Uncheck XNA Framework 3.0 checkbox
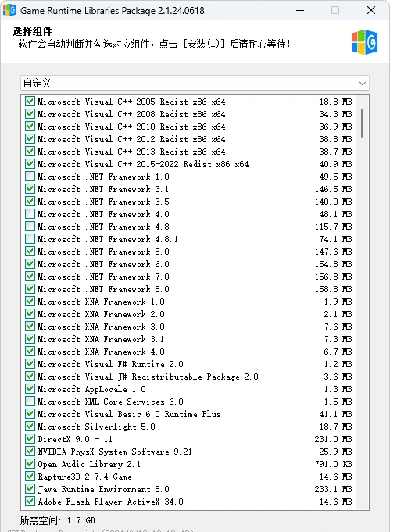The width and height of the screenshot is (397, 532). (x=30, y=327)
